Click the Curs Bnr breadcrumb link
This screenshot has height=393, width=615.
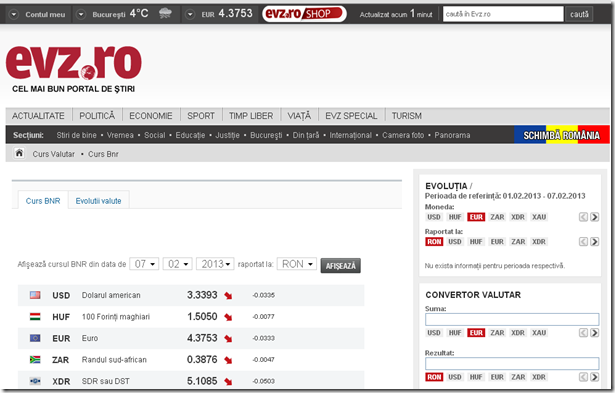click(x=103, y=154)
